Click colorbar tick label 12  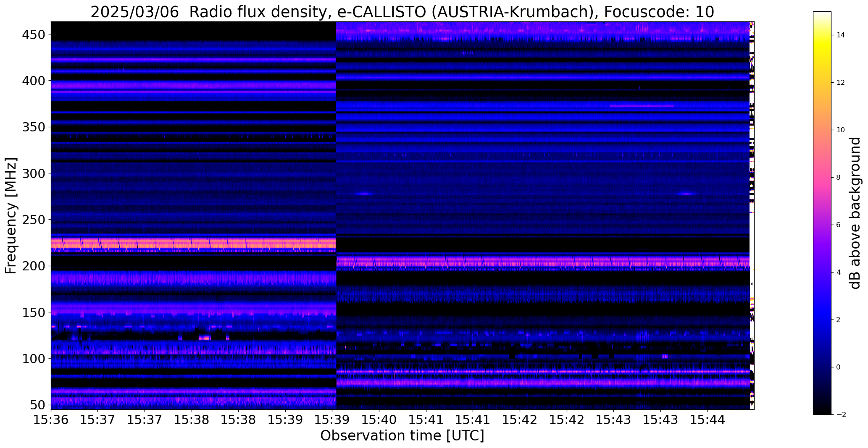[840, 83]
